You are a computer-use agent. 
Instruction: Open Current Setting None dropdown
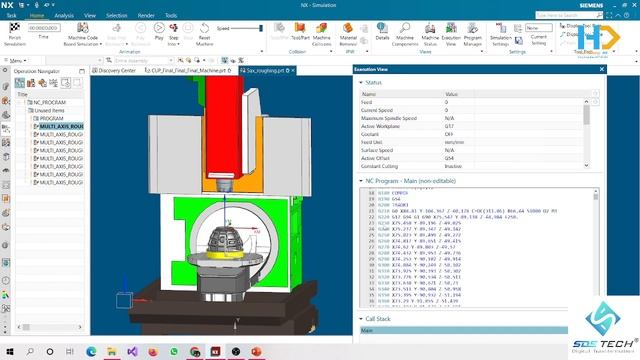(539, 28)
